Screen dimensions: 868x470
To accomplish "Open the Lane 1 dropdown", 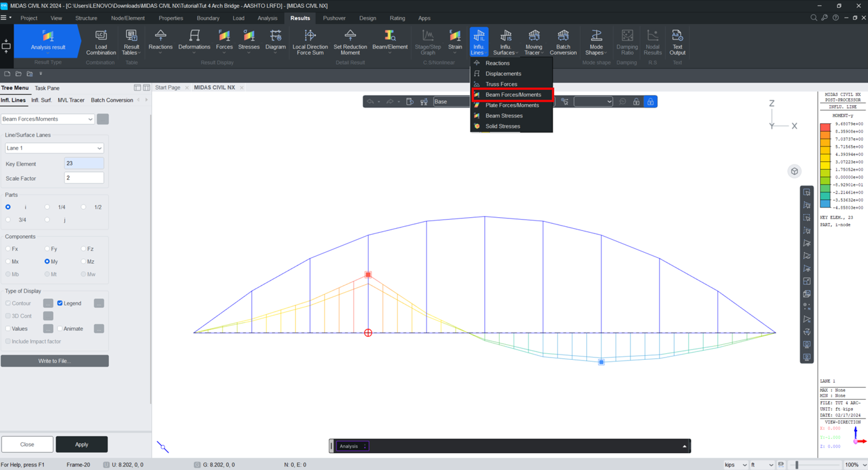I will [54, 148].
